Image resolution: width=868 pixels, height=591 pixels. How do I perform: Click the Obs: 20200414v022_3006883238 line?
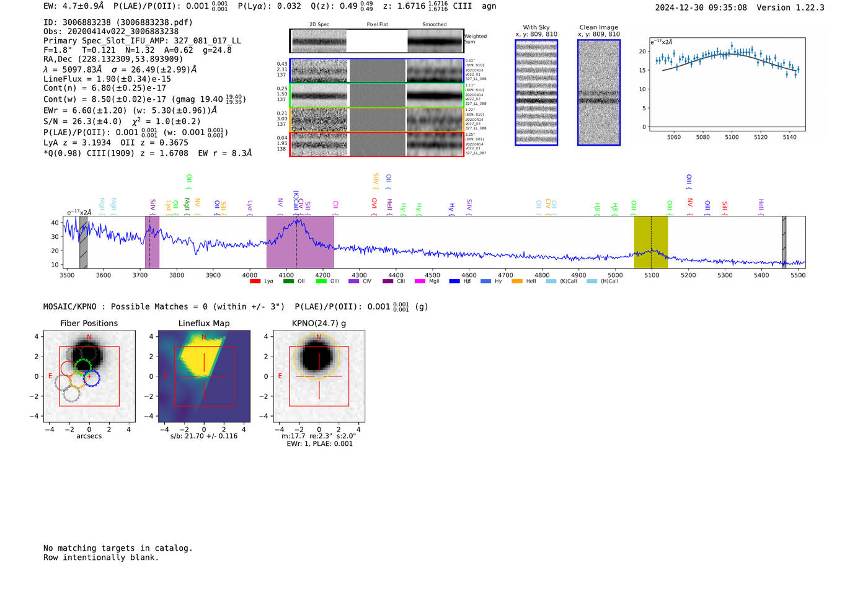pyautogui.click(x=111, y=31)
